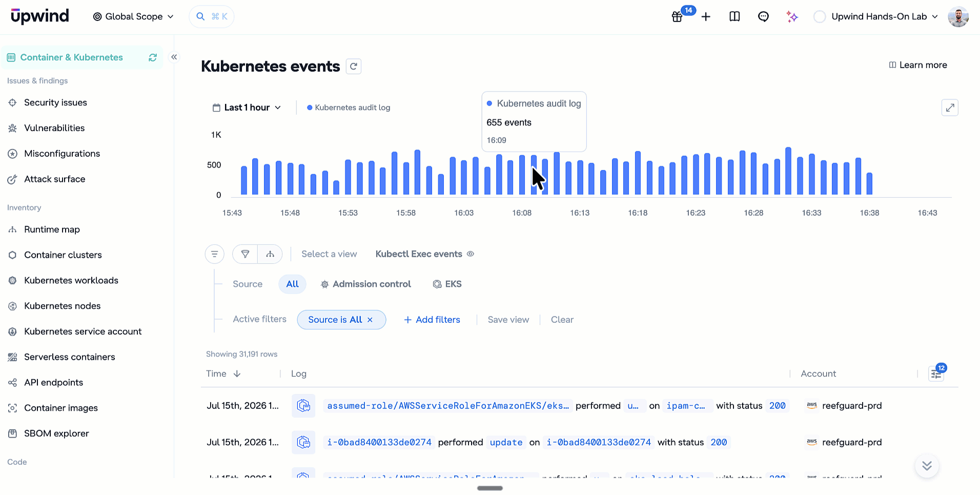Click the Kubernetes service account icon
This screenshot has height=495, width=980.
[12, 332]
